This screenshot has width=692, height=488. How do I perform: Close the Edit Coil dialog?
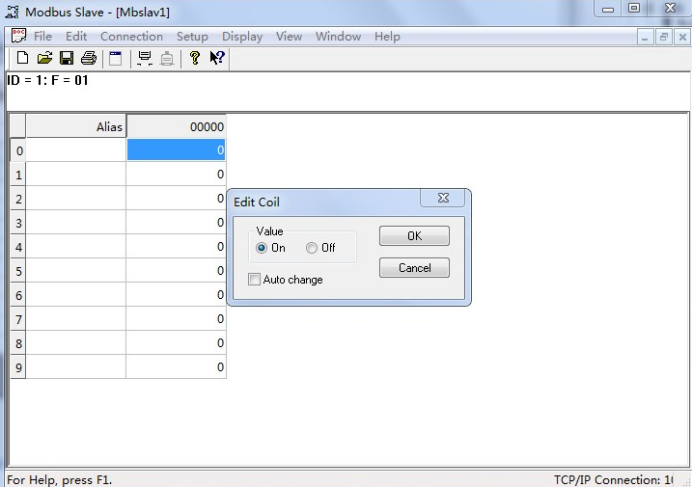click(x=443, y=198)
